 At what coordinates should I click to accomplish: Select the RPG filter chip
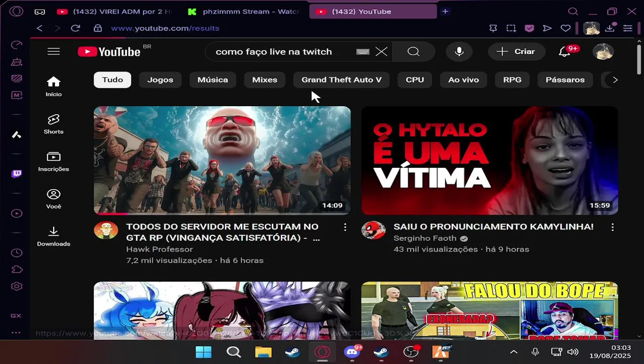click(512, 80)
